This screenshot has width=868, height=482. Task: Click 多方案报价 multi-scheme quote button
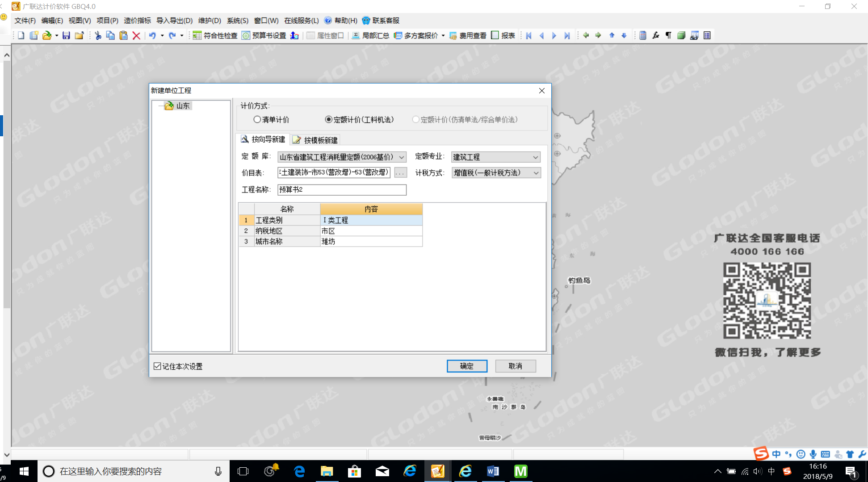416,36
